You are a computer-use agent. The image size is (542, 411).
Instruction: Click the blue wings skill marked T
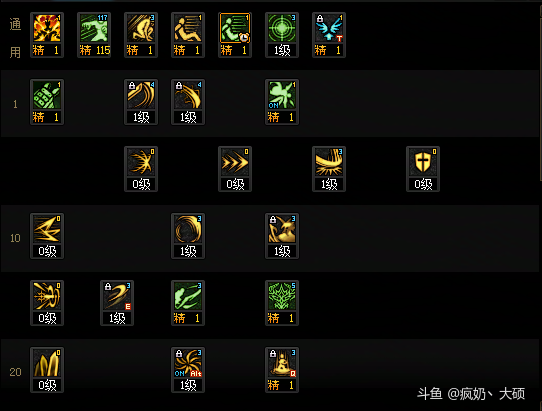[x=329, y=35]
